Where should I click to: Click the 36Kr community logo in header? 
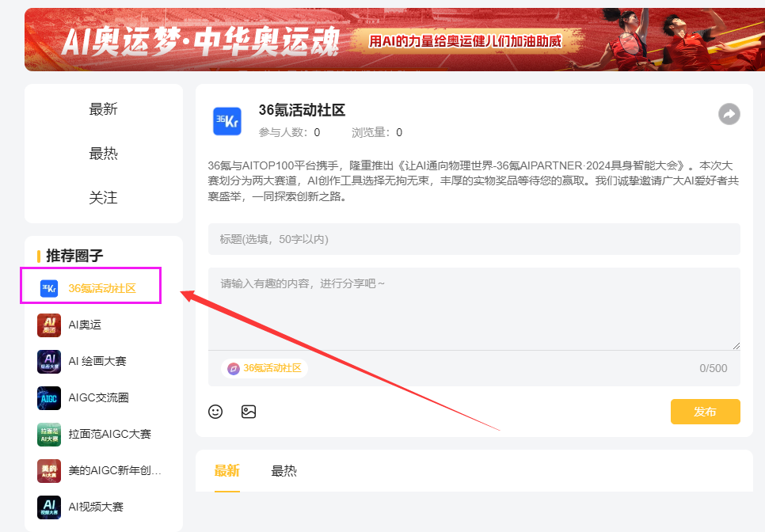click(227, 121)
